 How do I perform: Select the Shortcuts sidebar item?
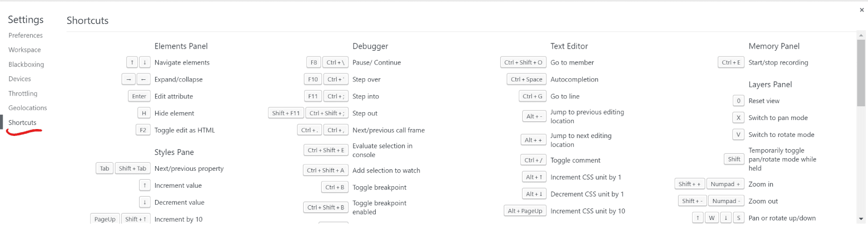click(22, 123)
